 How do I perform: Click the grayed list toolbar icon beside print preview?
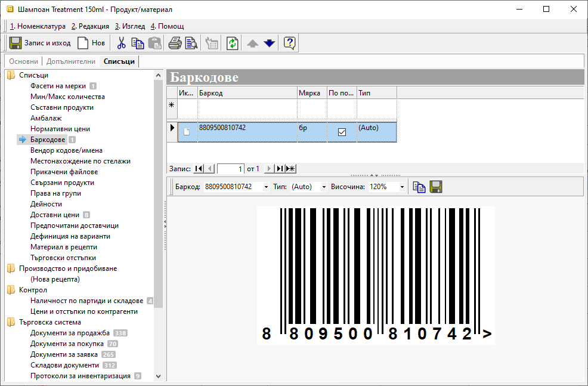coord(212,43)
